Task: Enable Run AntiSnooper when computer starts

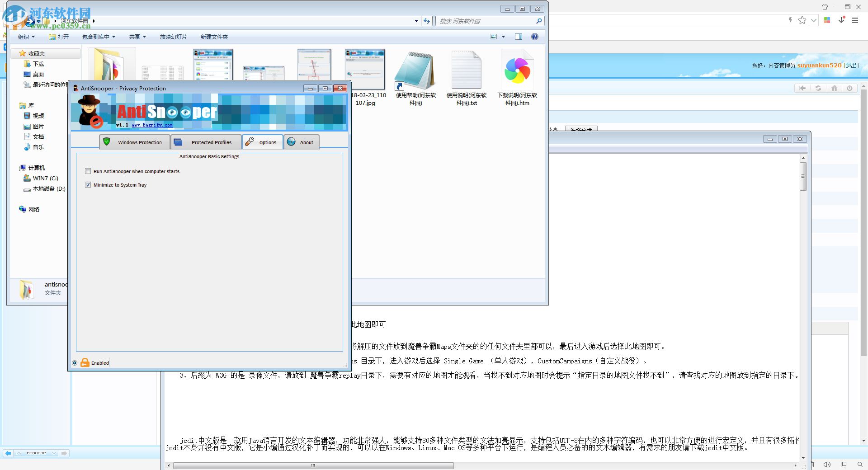Action: pyautogui.click(x=88, y=171)
